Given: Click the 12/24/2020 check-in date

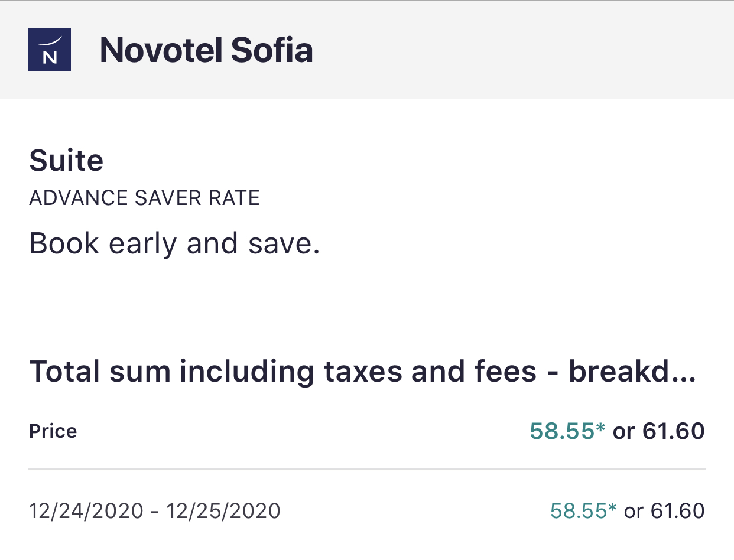Looking at the screenshot, I should (86, 510).
